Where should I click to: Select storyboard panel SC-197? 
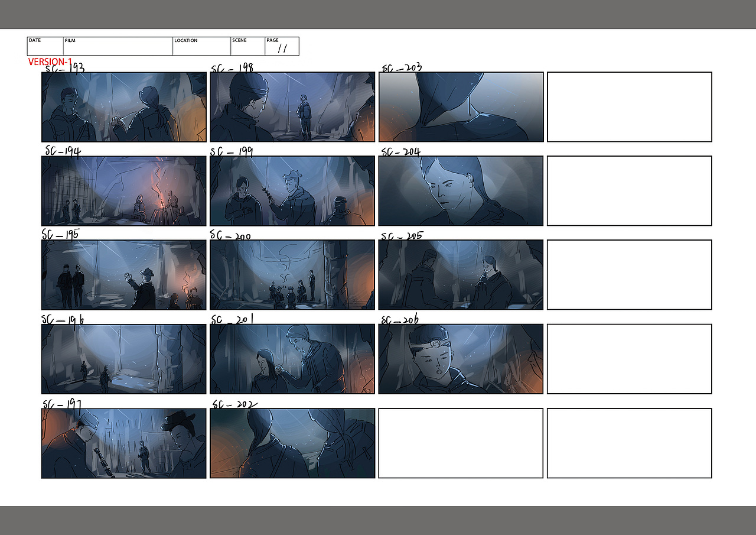pyautogui.click(x=124, y=443)
